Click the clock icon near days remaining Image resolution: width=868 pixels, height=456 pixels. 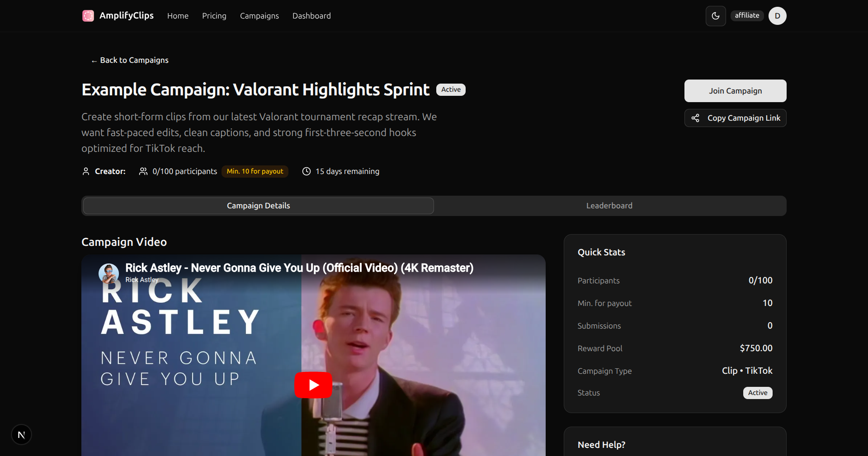tap(307, 171)
